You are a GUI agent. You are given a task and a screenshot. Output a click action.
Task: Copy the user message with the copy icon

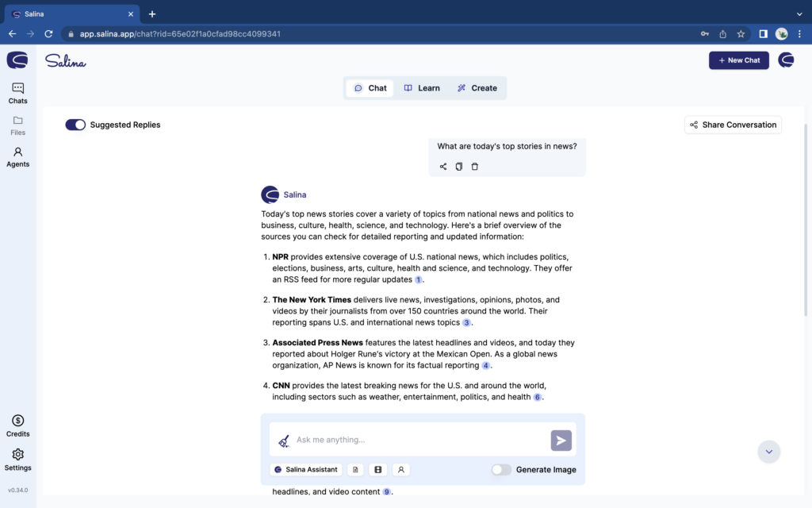click(459, 167)
